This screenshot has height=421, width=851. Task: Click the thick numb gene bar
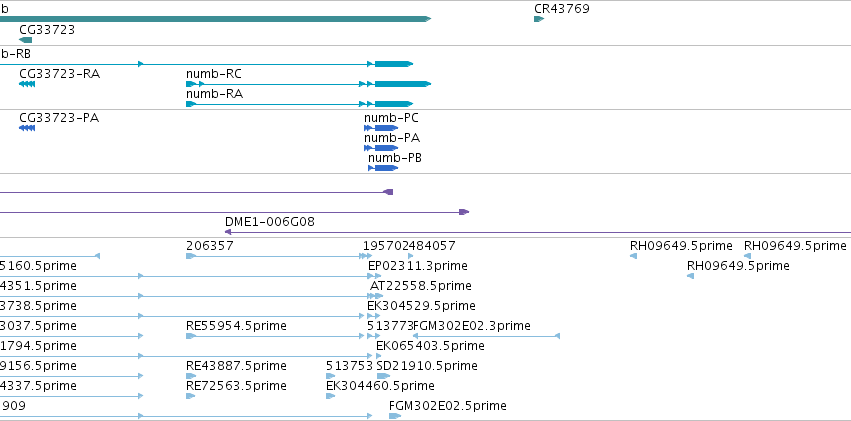point(215,19)
